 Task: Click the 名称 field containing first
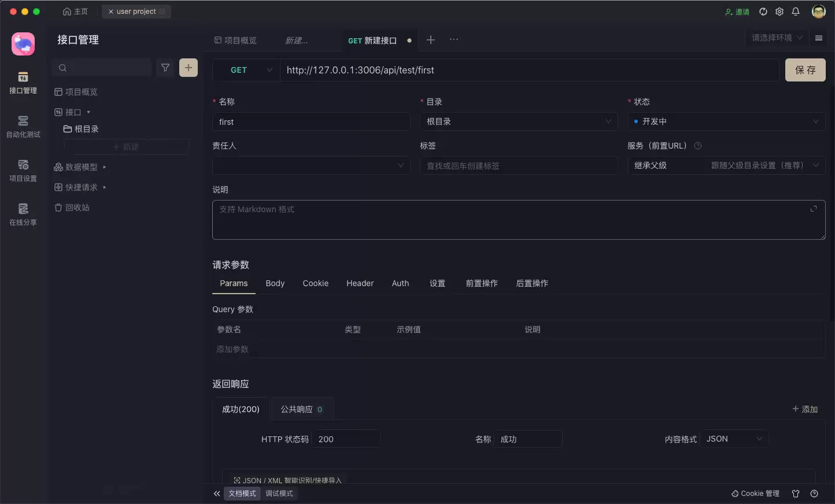point(311,122)
